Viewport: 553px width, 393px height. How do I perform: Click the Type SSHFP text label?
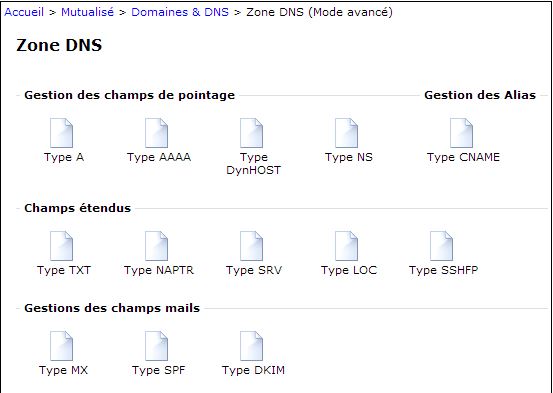click(x=443, y=270)
